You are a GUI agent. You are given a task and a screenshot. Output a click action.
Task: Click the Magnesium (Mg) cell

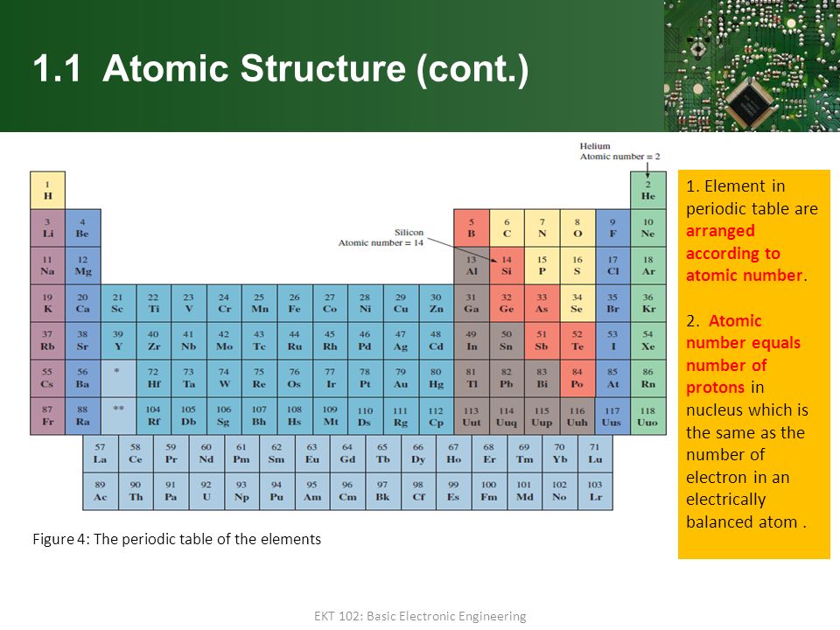[x=82, y=265]
